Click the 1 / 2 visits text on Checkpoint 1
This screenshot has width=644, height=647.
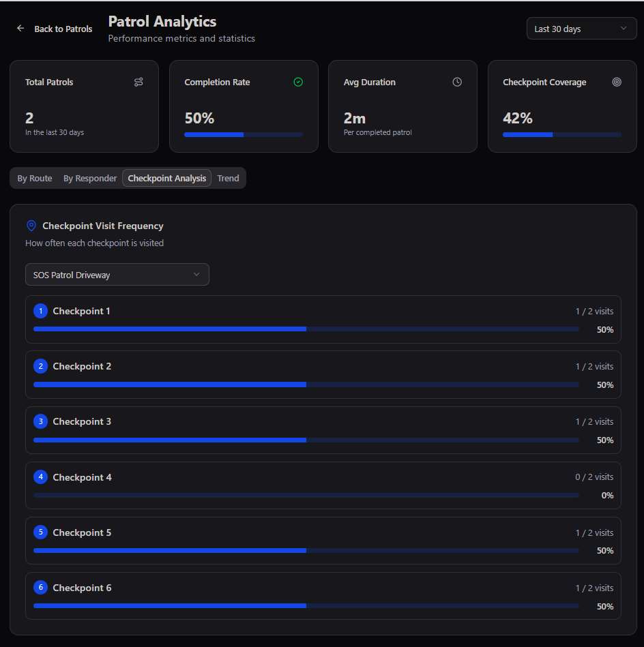point(594,311)
